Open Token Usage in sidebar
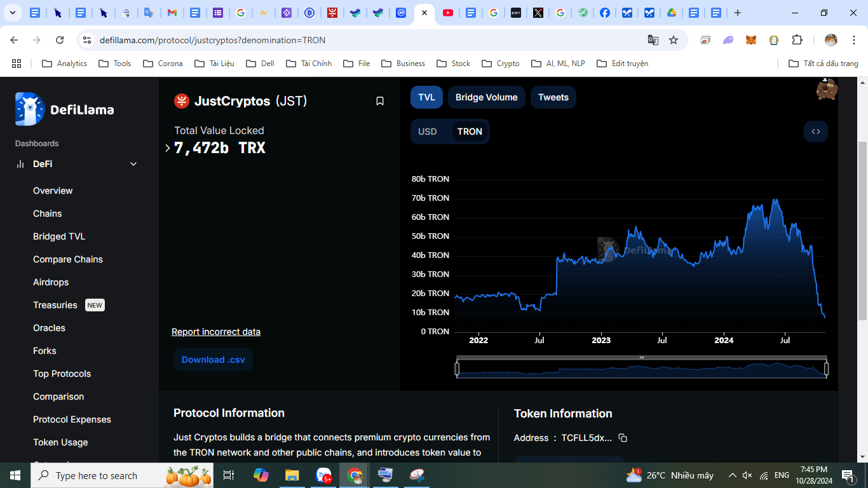The image size is (868, 488). pyautogui.click(x=60, y=442)
